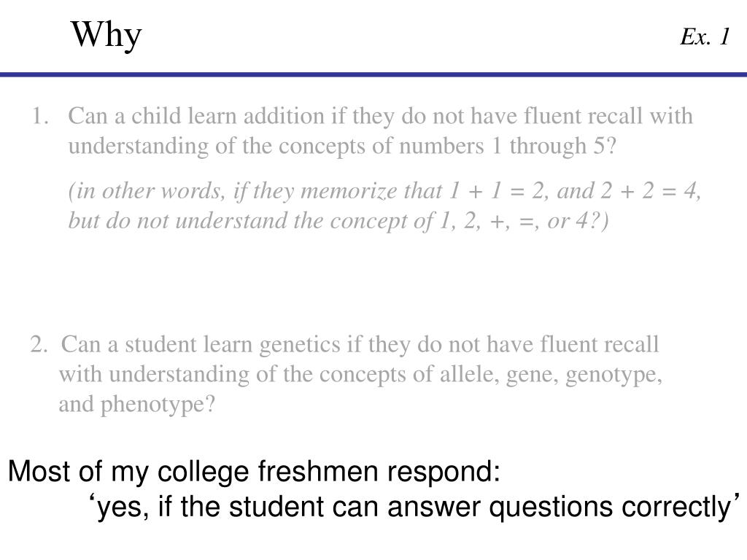
Task: Click the text "Can a student learn genetics"
Action: (201, 344)
